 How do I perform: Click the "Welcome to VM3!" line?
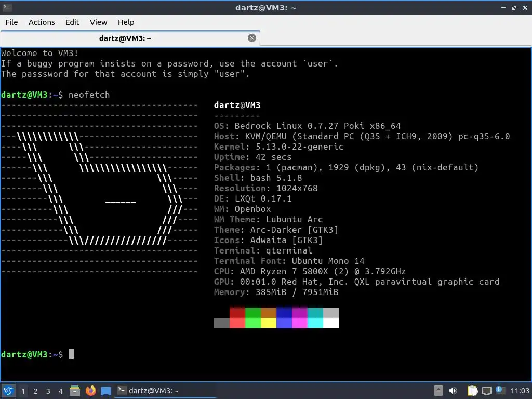[x=39, y=53]
